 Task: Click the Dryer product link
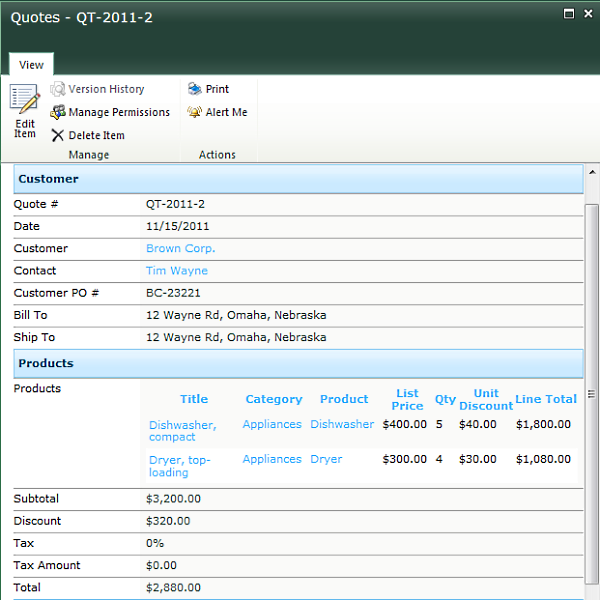[x=326, y=459]
